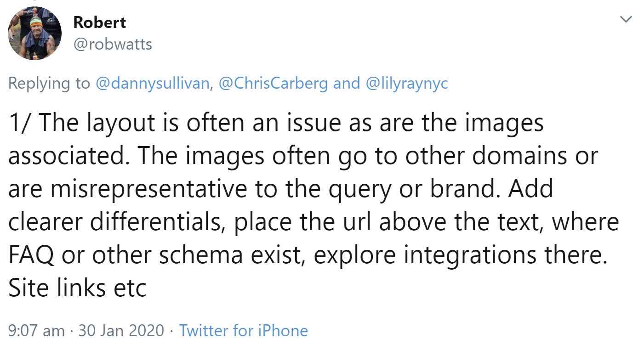
Task: Open the tweet options chevron menu
Action: pos(626,19)
